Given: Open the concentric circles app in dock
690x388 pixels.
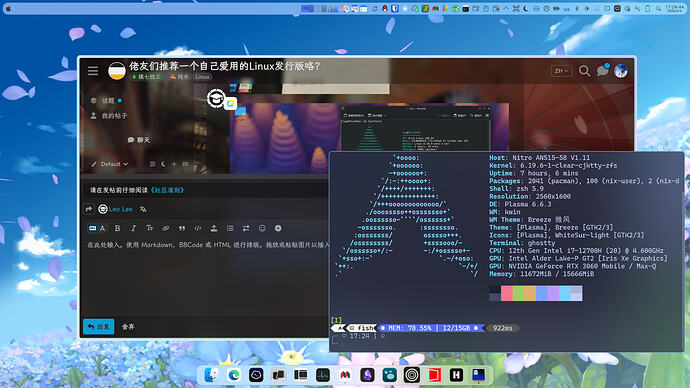Looking at the screenshot, I should 411,375.
